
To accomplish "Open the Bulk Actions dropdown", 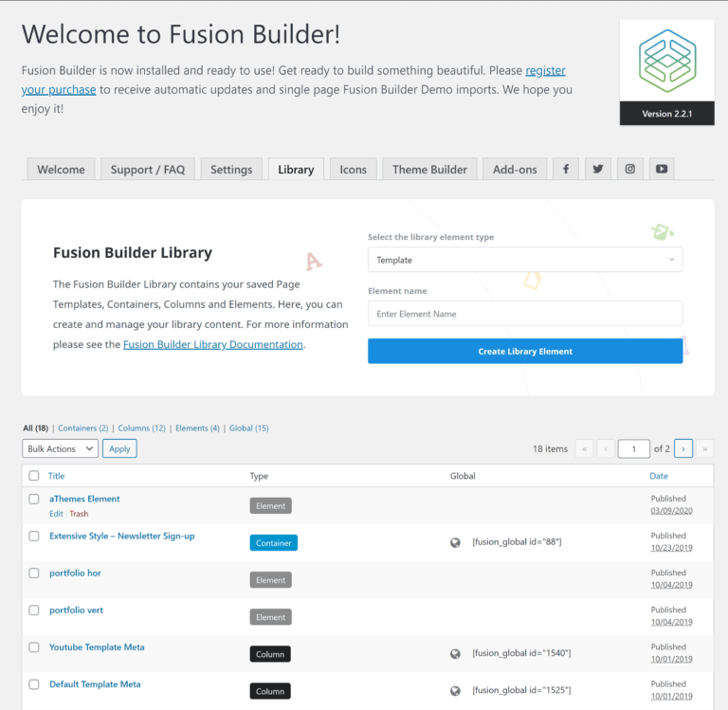I will [60, 448].
